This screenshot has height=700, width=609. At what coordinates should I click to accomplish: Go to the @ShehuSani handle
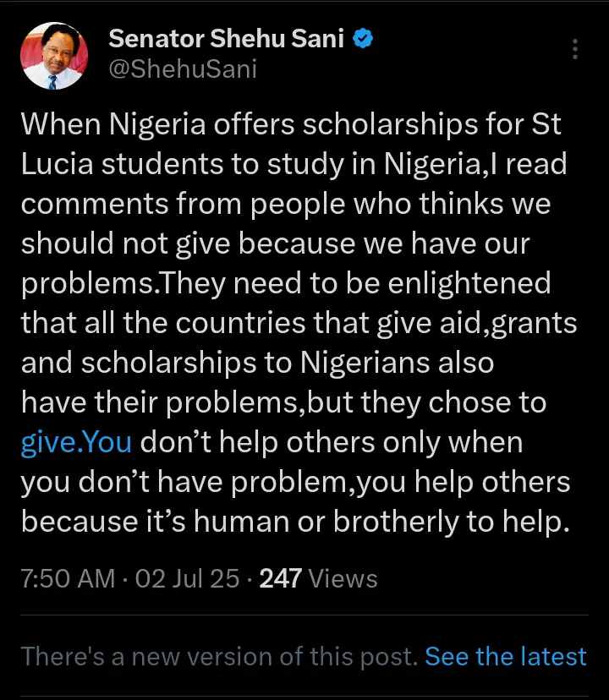(182, 68)
